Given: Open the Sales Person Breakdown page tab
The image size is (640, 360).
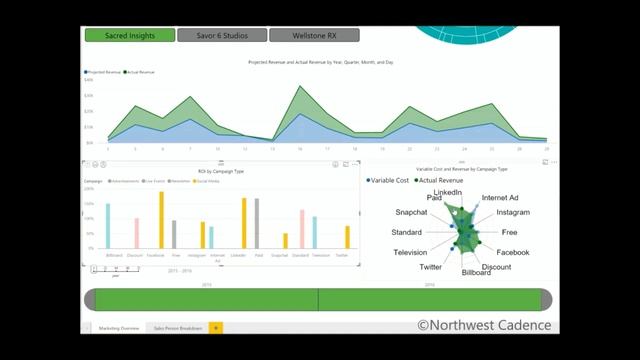Looking at the screenshot, I should 178,328.
